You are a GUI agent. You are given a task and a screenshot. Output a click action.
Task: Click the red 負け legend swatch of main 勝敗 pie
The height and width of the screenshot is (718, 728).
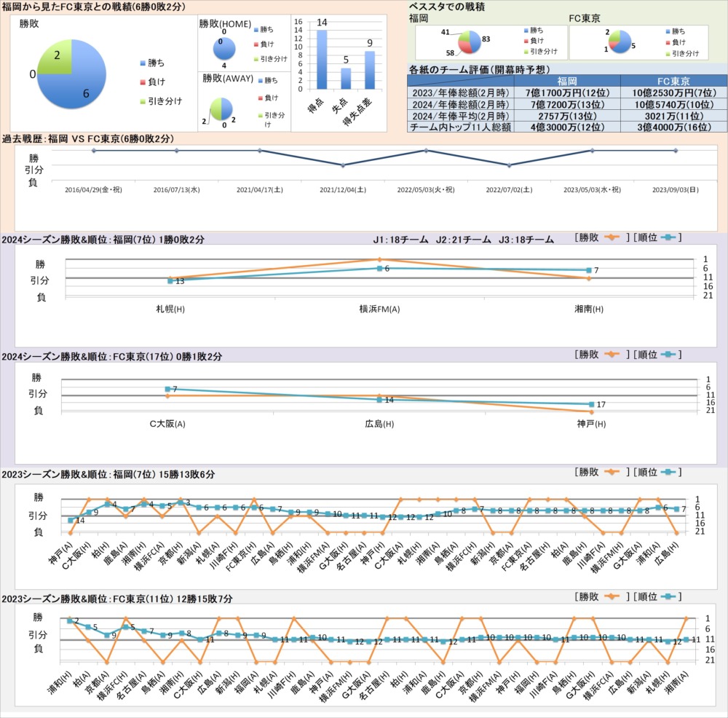[x=143, y=82]
